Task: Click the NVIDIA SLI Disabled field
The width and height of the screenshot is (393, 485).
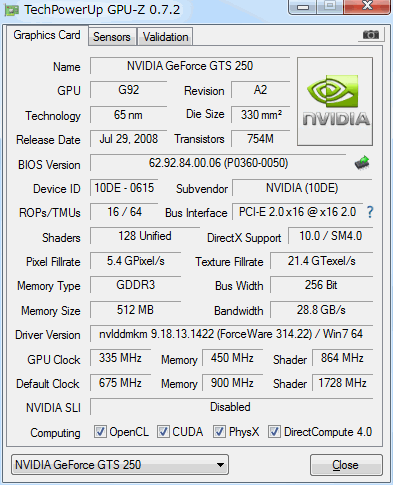Action: click(231, 407)
